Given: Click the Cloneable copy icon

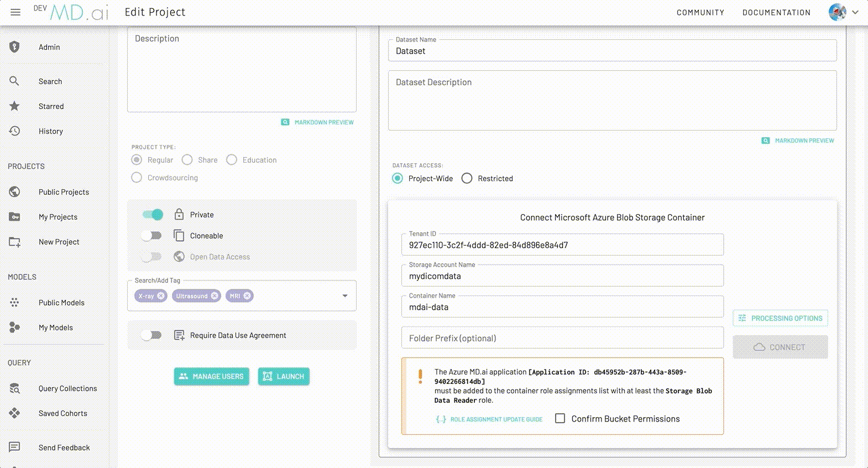Looking at the screenshot, I should click(179, 236).
